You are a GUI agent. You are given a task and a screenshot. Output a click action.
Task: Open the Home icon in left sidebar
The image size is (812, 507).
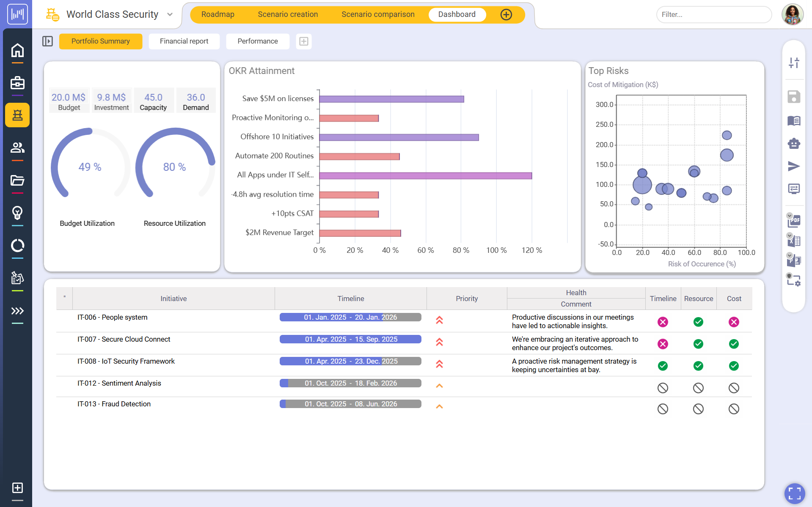pos(17,50)
